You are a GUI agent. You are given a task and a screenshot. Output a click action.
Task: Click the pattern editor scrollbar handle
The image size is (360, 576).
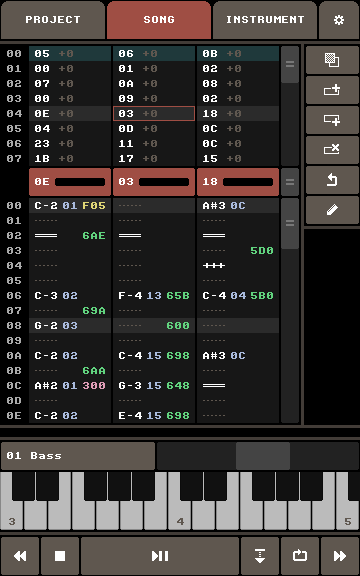[x=290, y=223]
